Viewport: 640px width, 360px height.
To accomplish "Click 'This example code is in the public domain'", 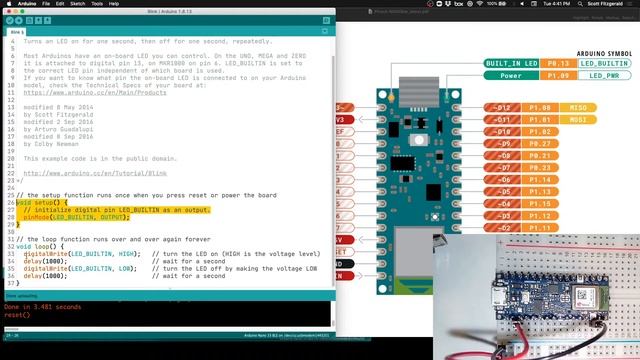I will [x=100, y=159].
